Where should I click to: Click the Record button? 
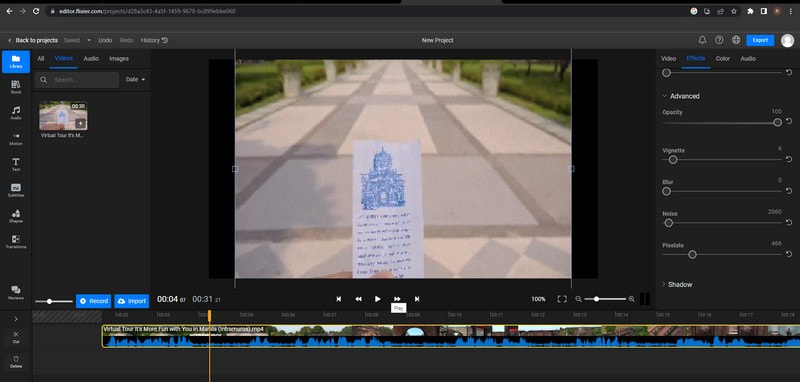pos(93,301)
